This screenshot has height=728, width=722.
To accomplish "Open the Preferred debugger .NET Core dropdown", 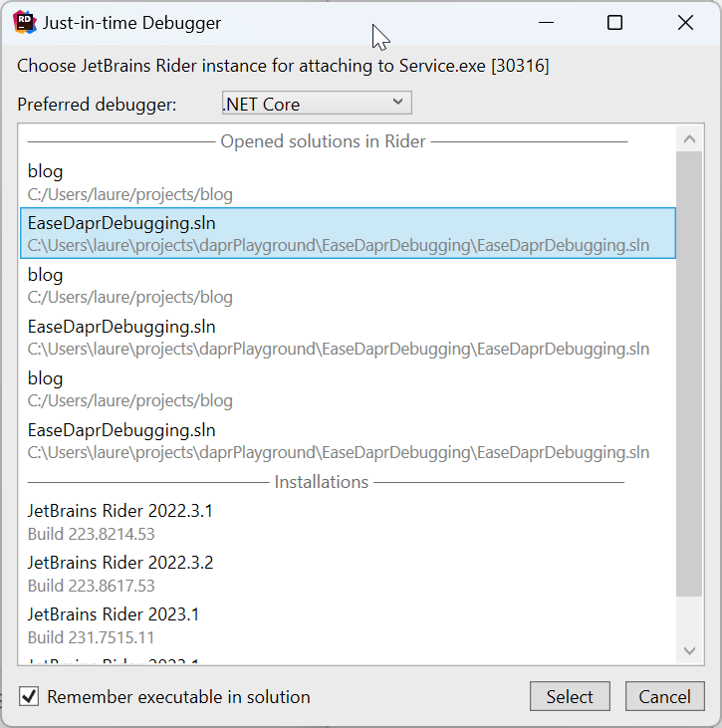I will pyautogui.click(x=317, y=103).
